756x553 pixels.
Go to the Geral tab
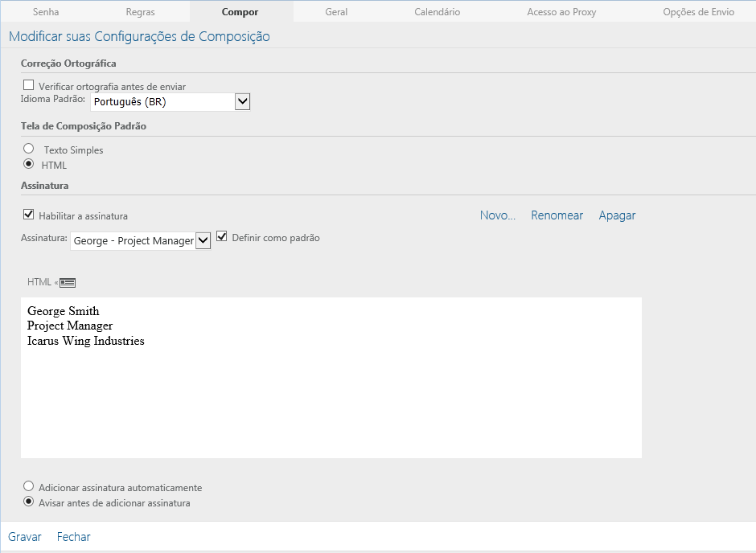(336, 12)
